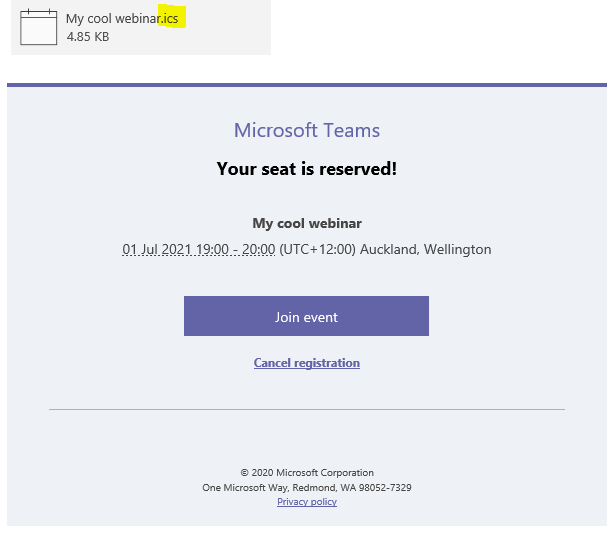
Task: Click the My cool webinar event title
Action: [307, 223]
